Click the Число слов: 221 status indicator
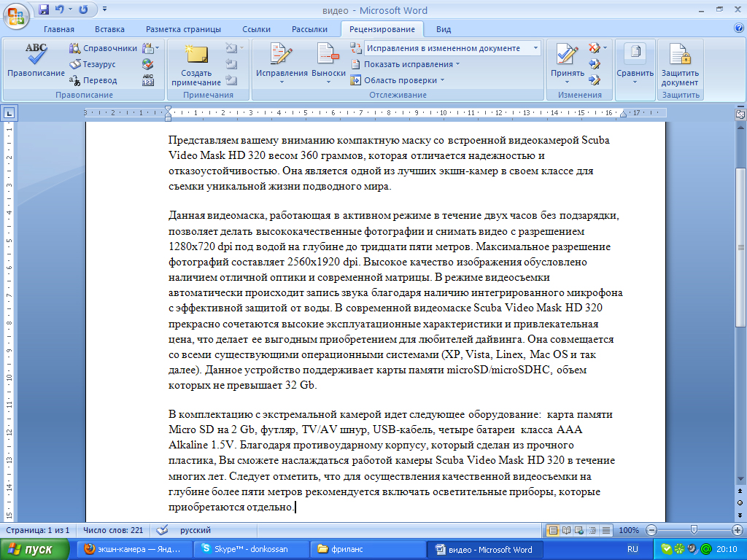This screenshot has height=560, width=747. (x=113, y=530)
